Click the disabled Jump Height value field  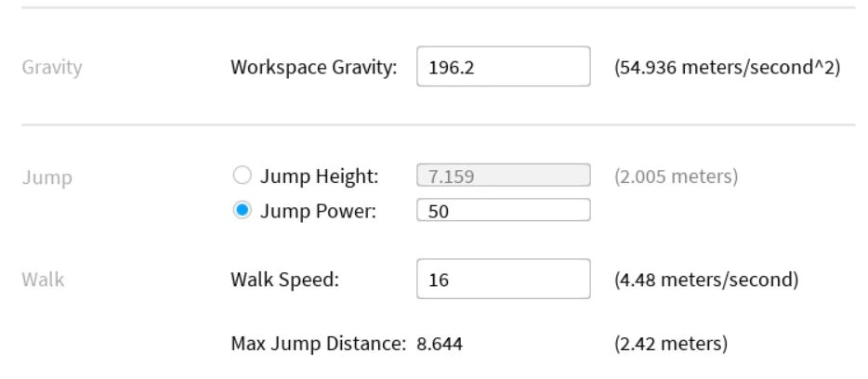tap(503, 176)
